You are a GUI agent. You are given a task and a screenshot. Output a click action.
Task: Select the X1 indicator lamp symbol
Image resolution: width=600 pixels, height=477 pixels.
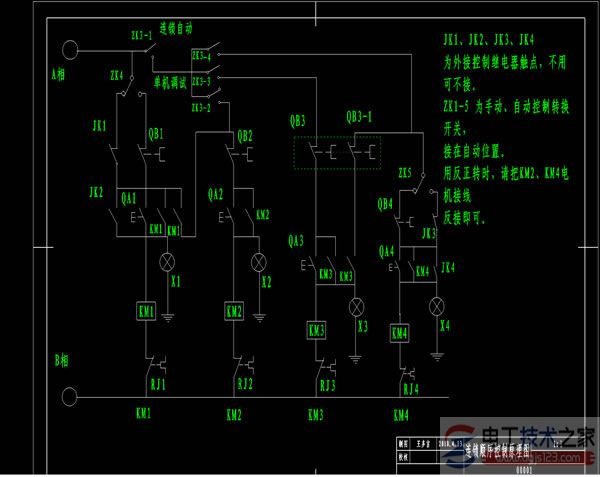click(167, 262)
